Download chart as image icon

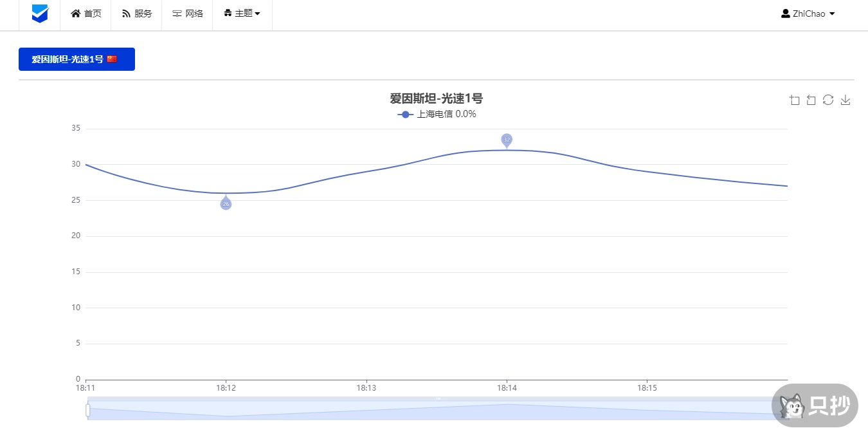point(845,100)
